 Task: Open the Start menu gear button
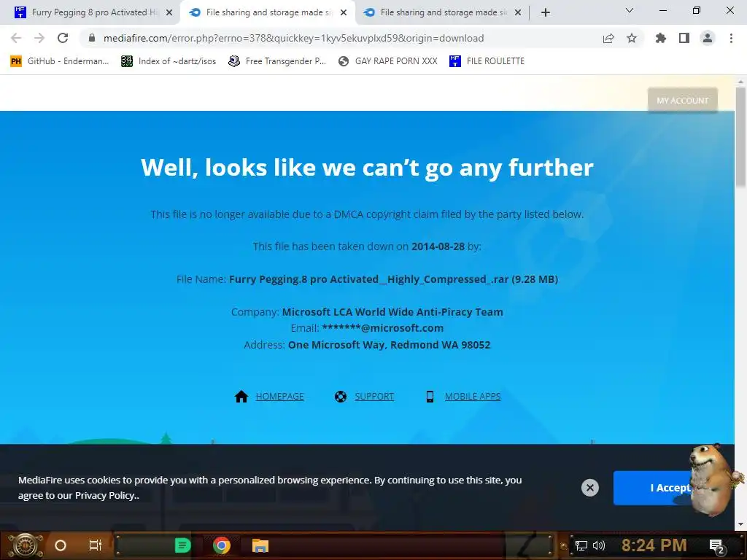[26, 545]
